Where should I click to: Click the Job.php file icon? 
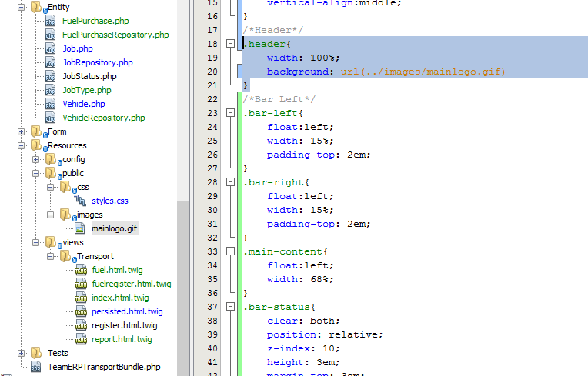click(51, 48)
